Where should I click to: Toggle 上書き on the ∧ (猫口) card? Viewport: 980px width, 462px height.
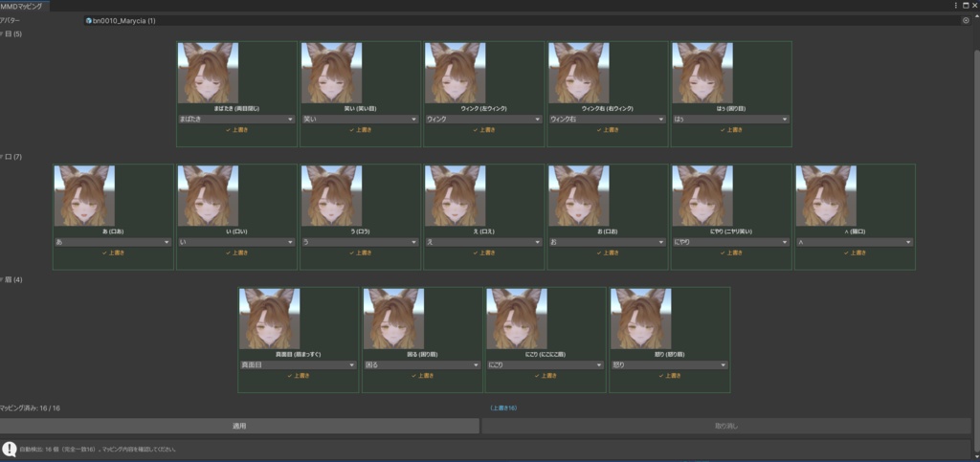856,253
